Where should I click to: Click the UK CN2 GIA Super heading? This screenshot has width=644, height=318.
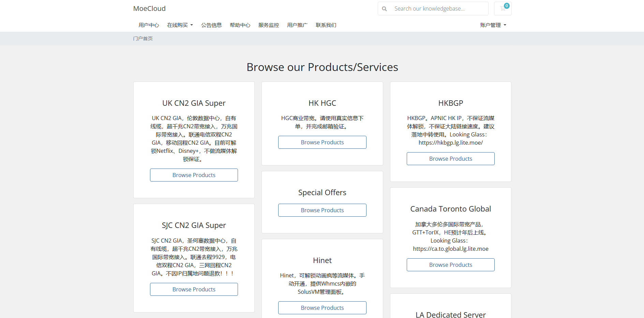pyautogui.click(x=194, y=103)
